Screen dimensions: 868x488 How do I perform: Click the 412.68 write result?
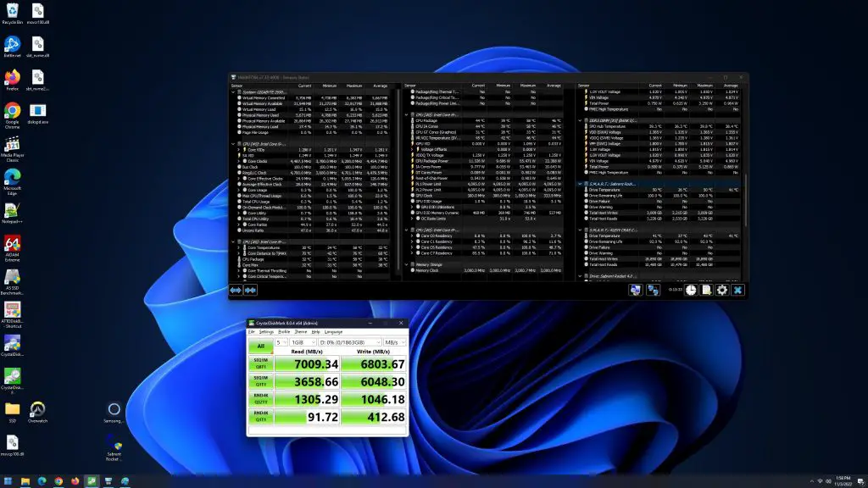(374, 417)
